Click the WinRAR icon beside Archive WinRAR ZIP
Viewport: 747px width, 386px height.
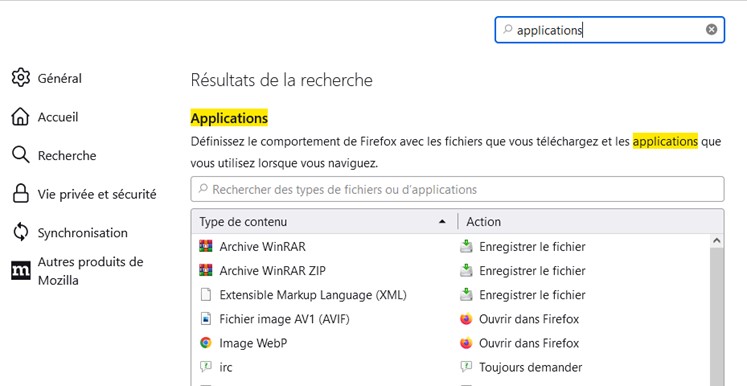206,271
